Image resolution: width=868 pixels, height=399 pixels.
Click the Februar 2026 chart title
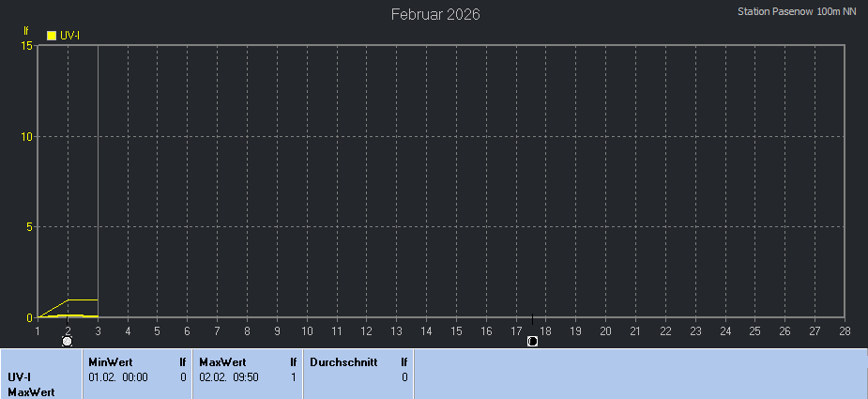click(x=435, y=15)
